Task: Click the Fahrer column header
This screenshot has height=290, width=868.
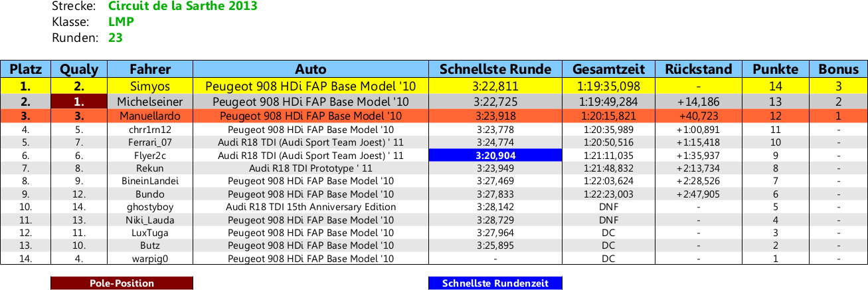Action: pos(150,69)
